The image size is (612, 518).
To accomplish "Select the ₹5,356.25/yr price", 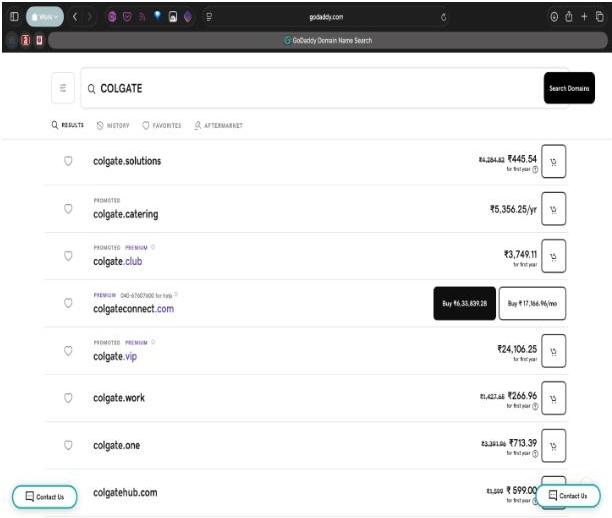I will coord(513,209).
